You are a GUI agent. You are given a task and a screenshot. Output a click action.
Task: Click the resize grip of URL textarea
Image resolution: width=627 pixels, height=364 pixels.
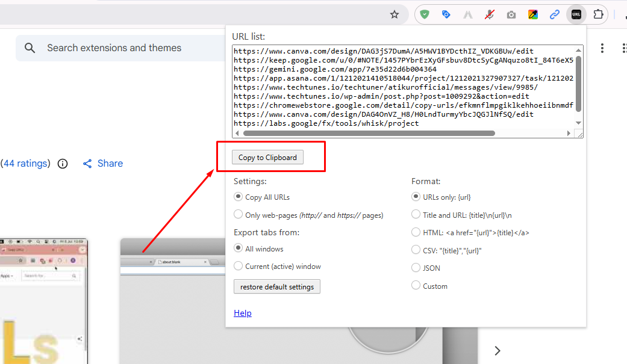(579, 134)
